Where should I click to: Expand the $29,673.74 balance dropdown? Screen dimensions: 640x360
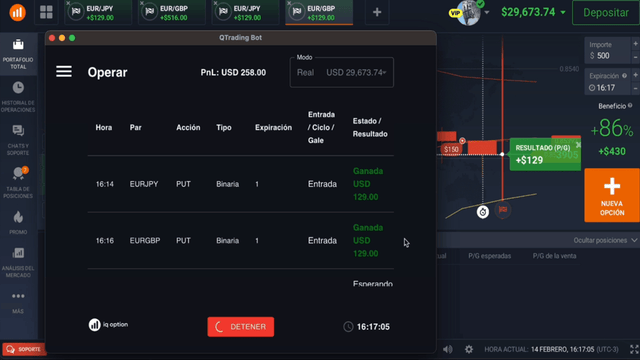pos(563,13)
